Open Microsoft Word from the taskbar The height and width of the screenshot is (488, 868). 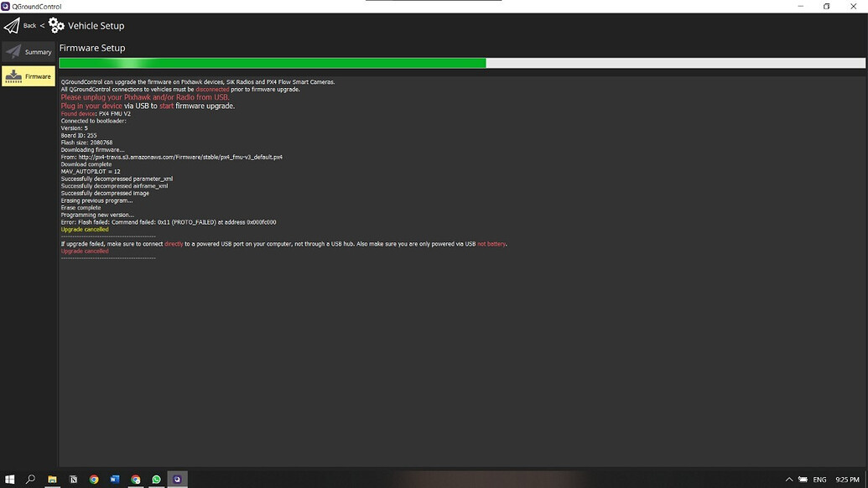point(115,480)
